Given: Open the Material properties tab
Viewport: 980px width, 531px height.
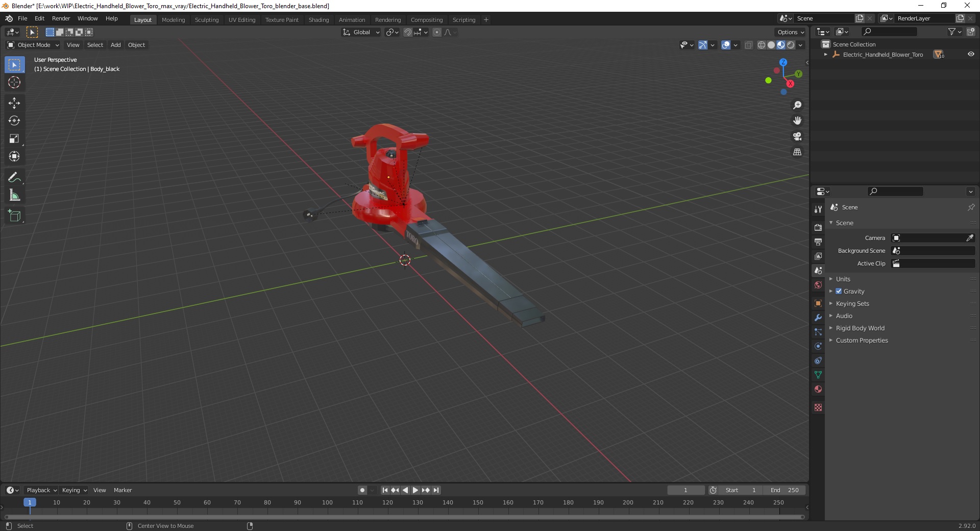Looking at the screenshot, I should click(x=818, y=389).
